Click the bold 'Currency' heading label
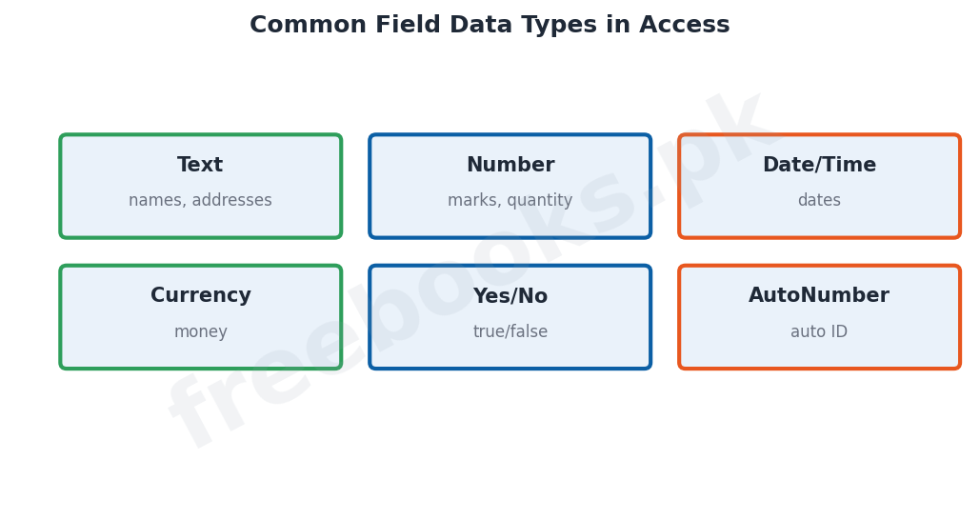 [201, 295]
